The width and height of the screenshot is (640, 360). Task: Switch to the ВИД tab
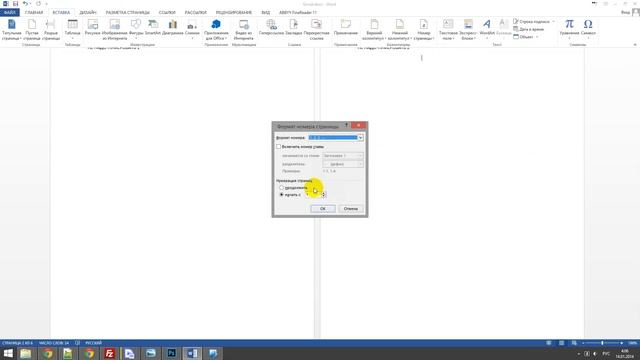(x=266, y=13)
